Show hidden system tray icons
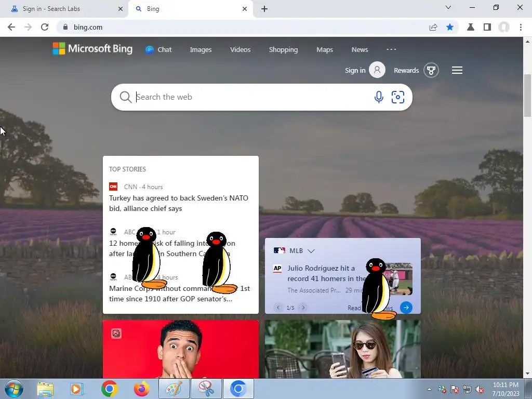 click(x=429, y=390)
